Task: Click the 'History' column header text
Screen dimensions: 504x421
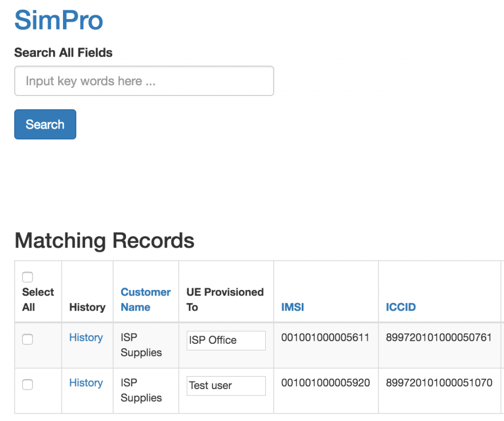Action: pyautogui.click(x=88, y=307)
